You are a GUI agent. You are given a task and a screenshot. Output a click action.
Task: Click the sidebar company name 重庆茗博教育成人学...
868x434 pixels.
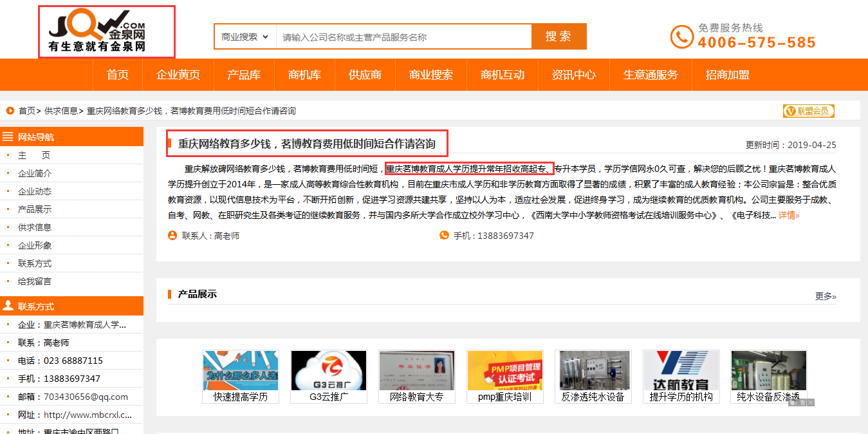tap(85, 325)
